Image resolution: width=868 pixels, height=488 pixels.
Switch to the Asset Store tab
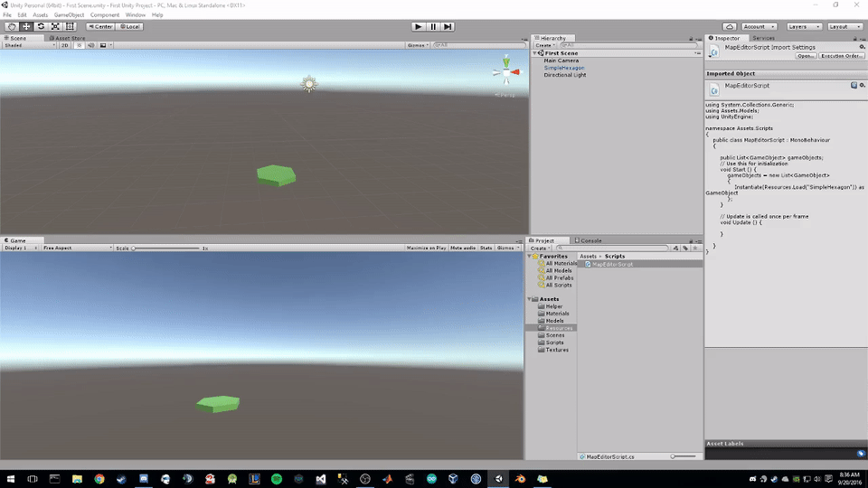(x=68, y=38)
